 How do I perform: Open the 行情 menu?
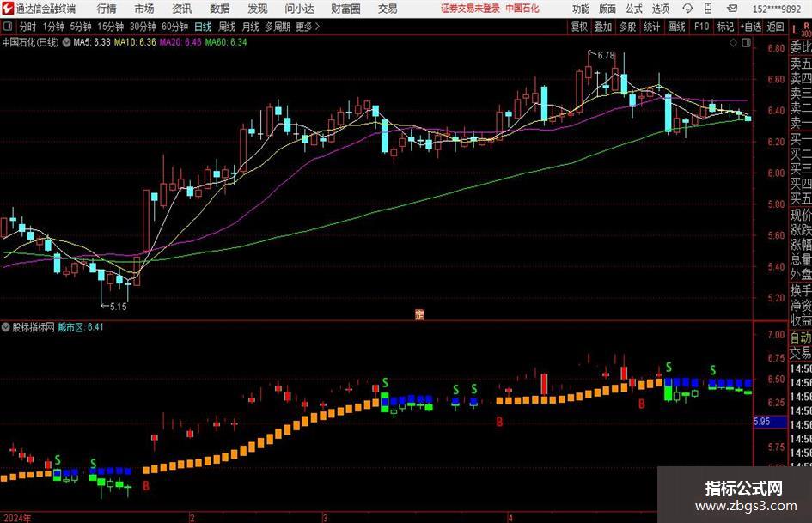pyautogui.click(x=107, y=9)
